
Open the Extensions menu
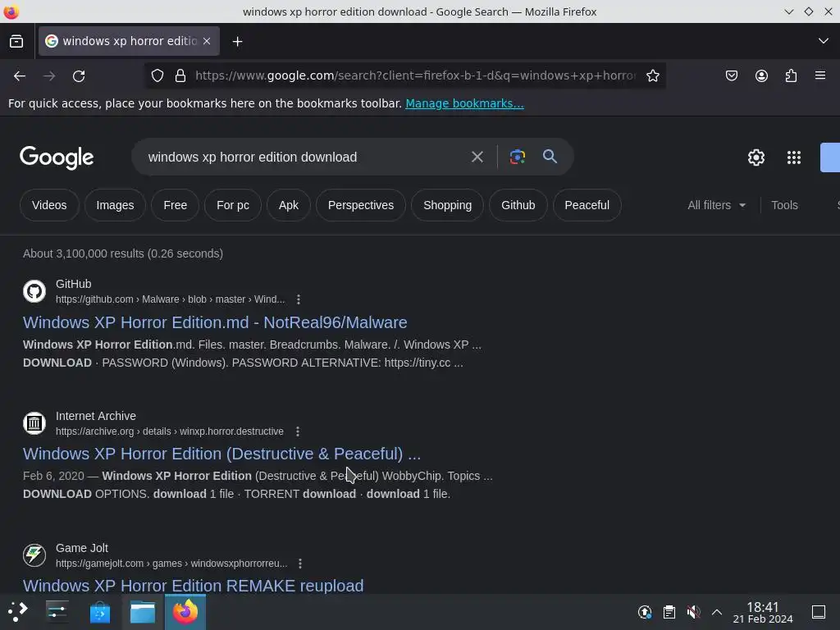(x=791, y=76)
